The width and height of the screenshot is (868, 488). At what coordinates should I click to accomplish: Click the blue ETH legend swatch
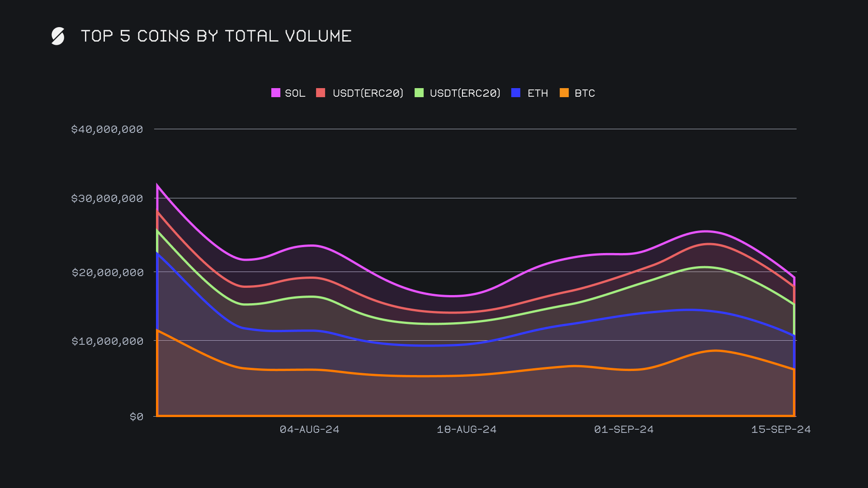516,93
